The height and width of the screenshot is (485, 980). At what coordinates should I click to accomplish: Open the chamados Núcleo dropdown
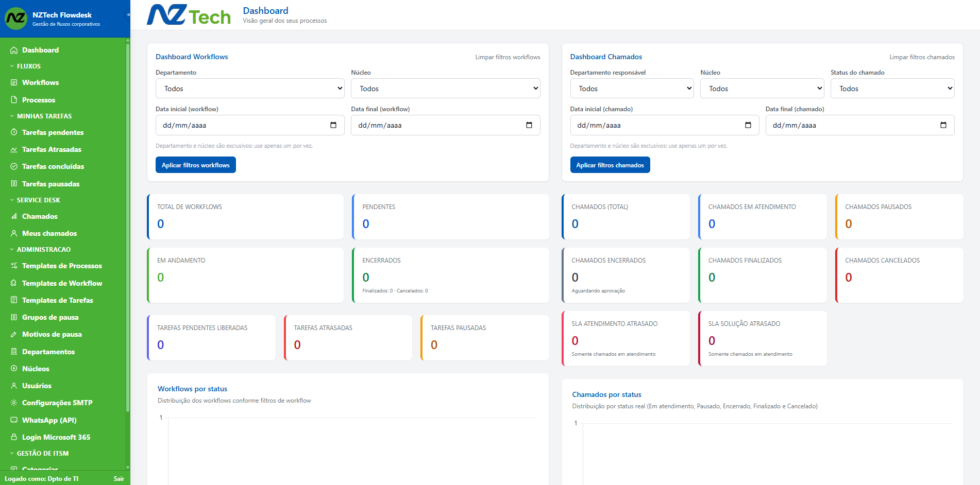pos(762,89)
